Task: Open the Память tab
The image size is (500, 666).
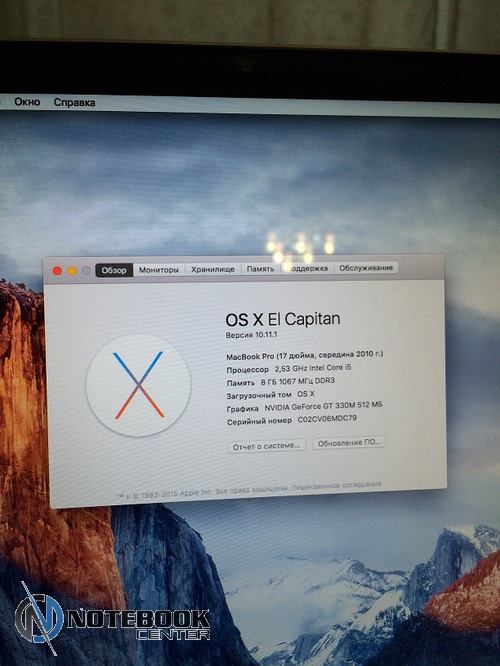Action: 260,269
